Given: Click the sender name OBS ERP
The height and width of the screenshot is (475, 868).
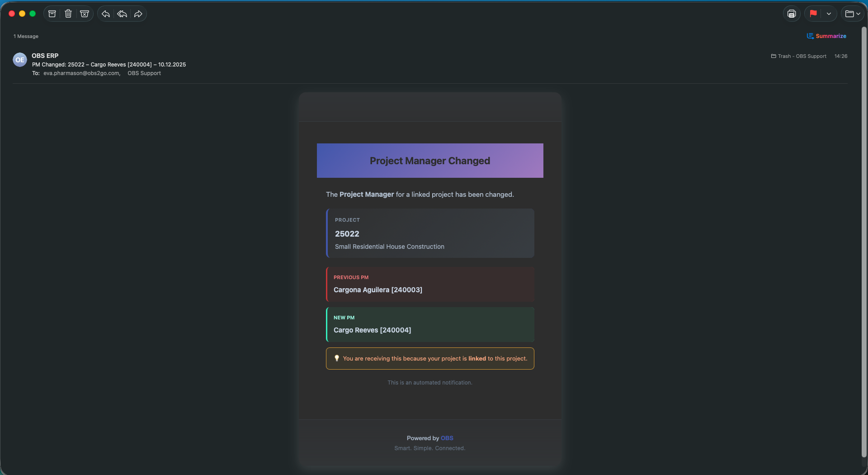Looking at the screenshot, I should pyautogui.click(x=45, y=56).
